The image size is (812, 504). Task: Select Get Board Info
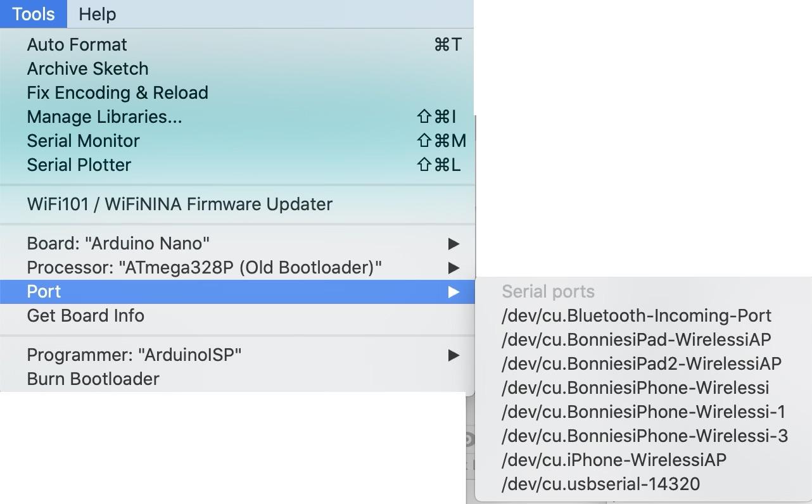click(86, 315)
